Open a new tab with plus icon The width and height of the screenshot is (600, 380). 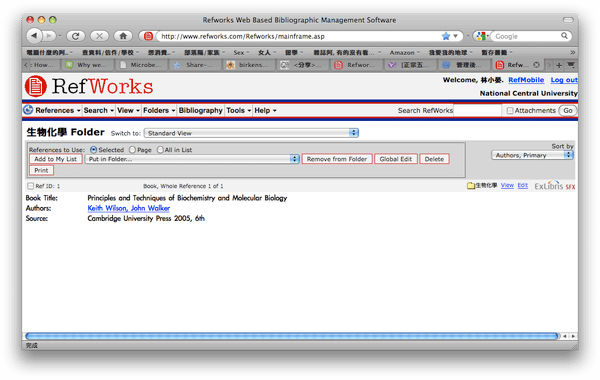point(559,65)
